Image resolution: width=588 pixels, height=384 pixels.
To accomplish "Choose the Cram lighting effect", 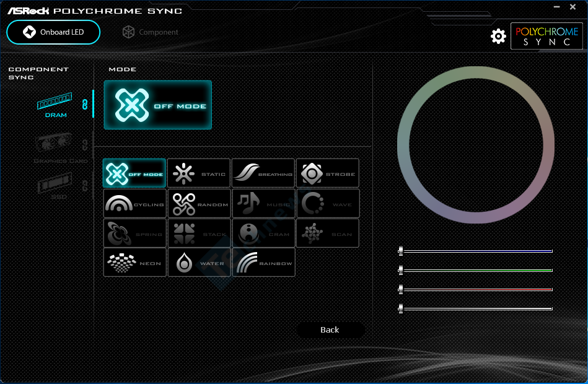I will pos(263,233).
